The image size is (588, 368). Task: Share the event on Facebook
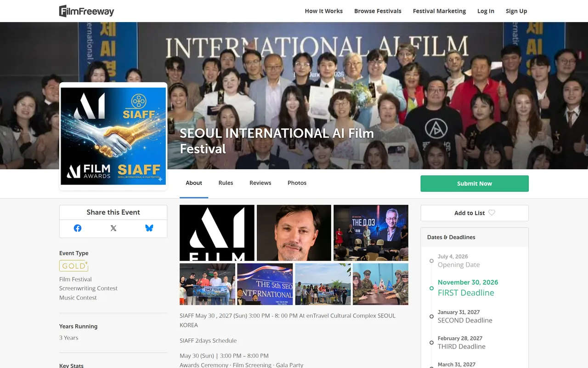(x=78, y=228)
